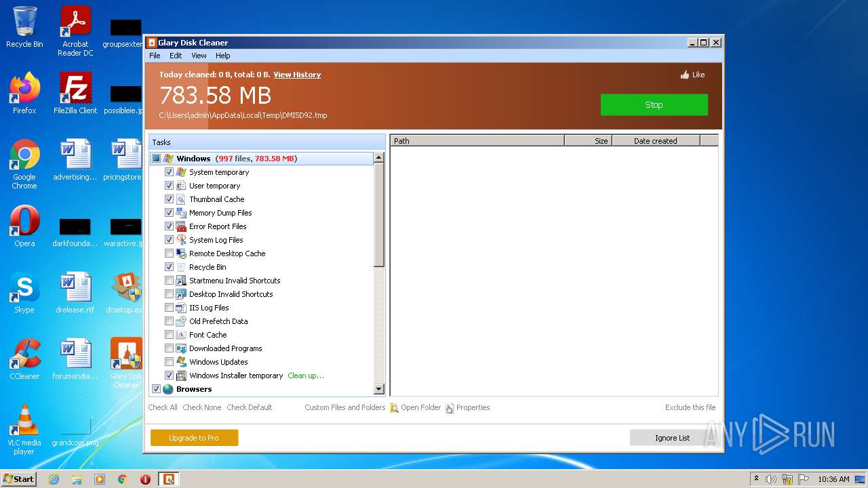This screenshot has width=868, height=488.
Task: Click the IIS Log Files icon
Action: pyautogui.click(x=181, y=308)
